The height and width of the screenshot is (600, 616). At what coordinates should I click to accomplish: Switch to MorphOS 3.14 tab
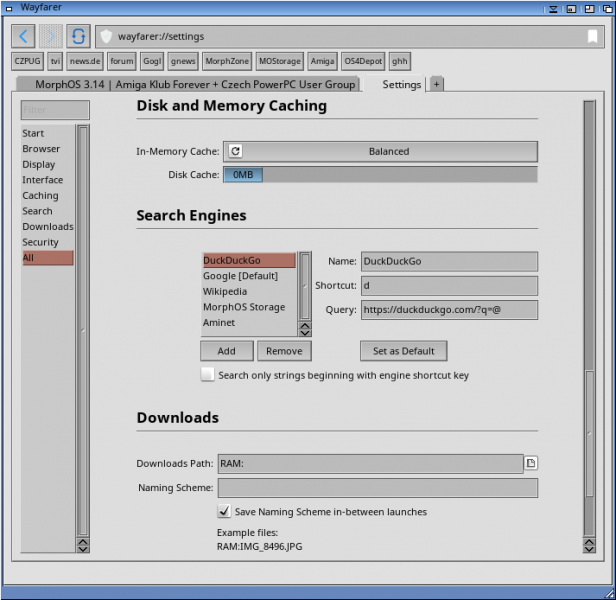point(188,84)
